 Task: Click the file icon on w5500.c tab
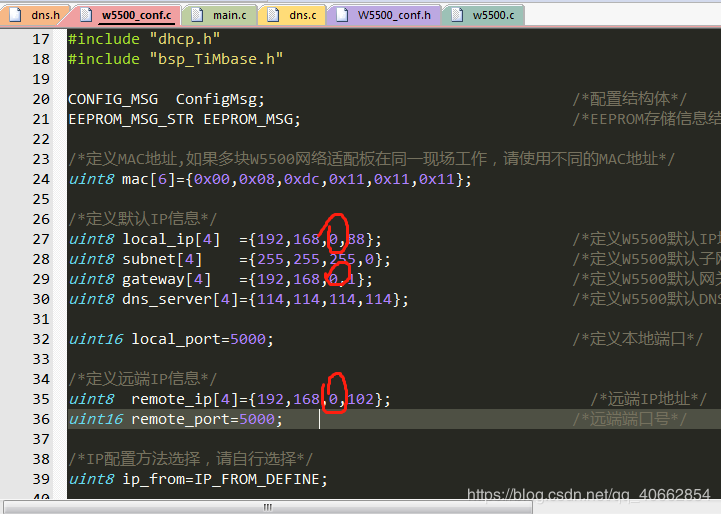tap(457, 15)
